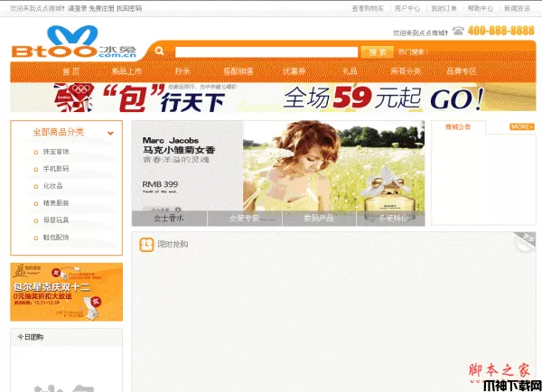The height and width of the screenshot is (392, 542).
Task: Open the 礼品 navigation item
Action: 350,71
